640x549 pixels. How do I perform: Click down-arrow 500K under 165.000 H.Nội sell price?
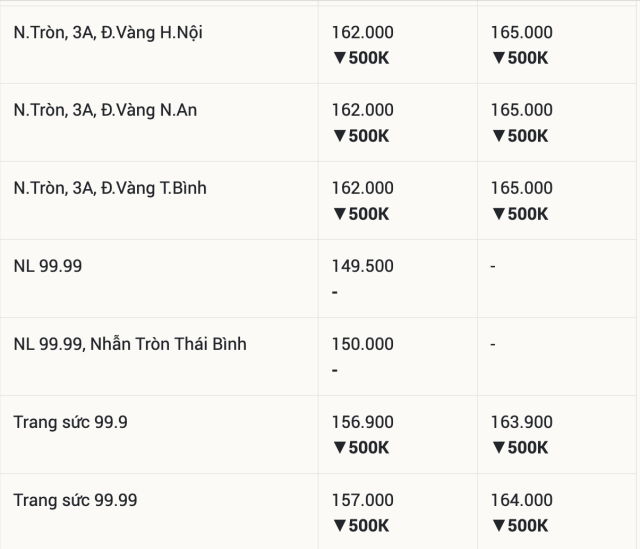[x=520, y=58]
